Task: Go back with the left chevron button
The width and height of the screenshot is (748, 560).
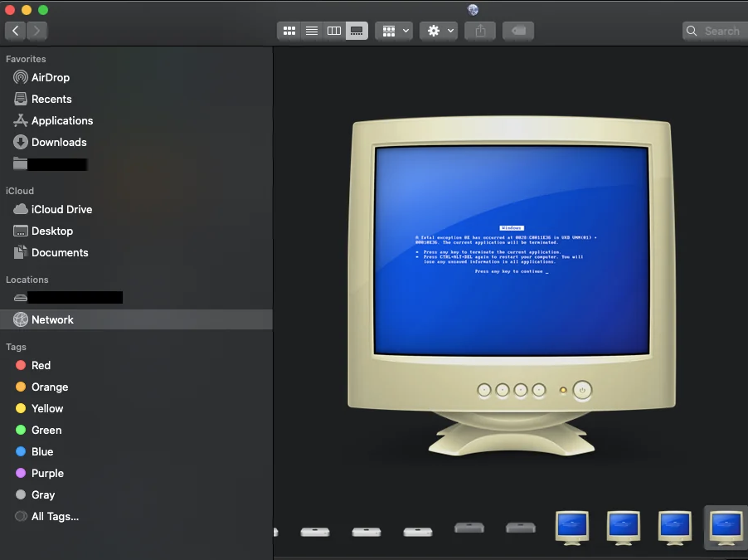Action: [x=15, y=31]
